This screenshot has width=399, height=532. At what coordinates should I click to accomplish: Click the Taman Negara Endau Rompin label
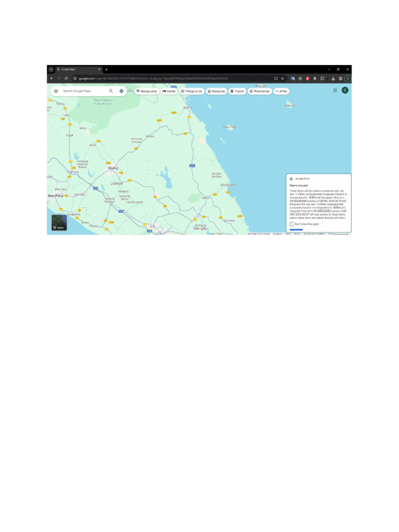[103, 102]
